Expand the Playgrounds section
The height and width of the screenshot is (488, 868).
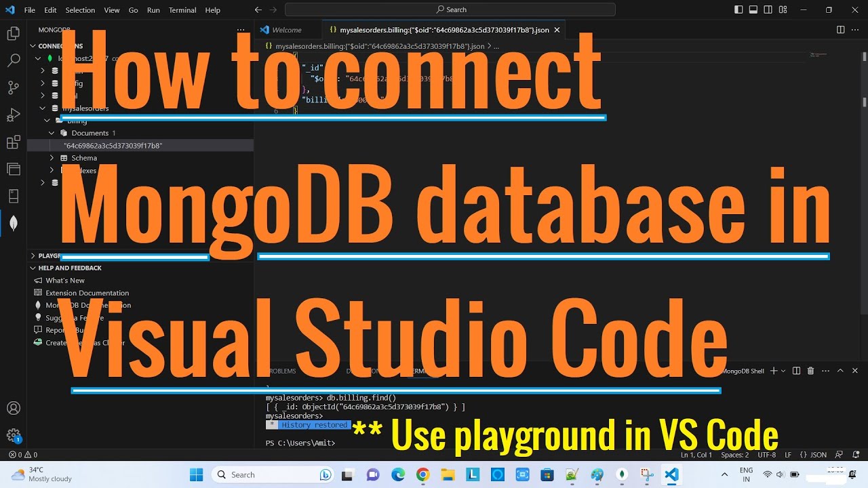point(33,256)
